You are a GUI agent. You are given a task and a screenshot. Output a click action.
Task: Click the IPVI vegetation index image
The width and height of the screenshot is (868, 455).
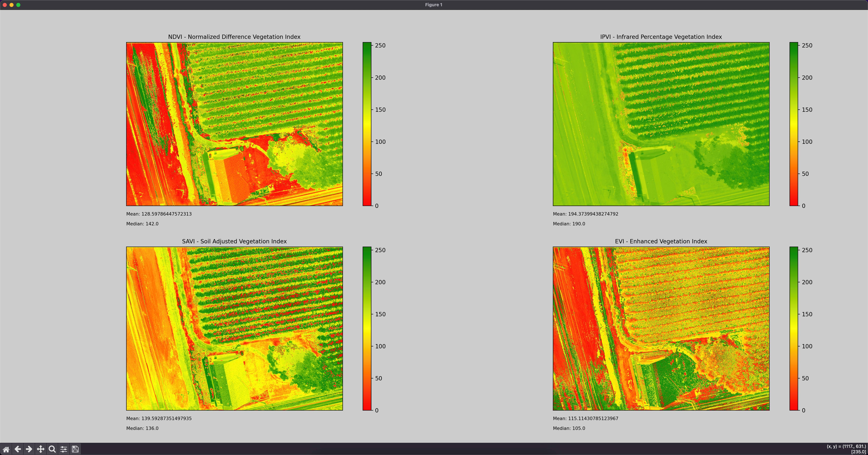pos(661,124)
